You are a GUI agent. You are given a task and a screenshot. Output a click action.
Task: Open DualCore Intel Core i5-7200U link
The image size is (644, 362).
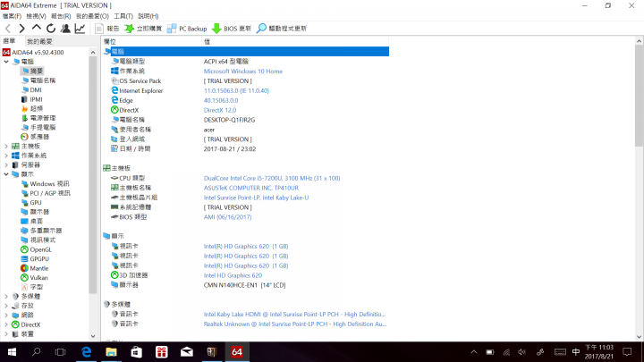(272, 178)
